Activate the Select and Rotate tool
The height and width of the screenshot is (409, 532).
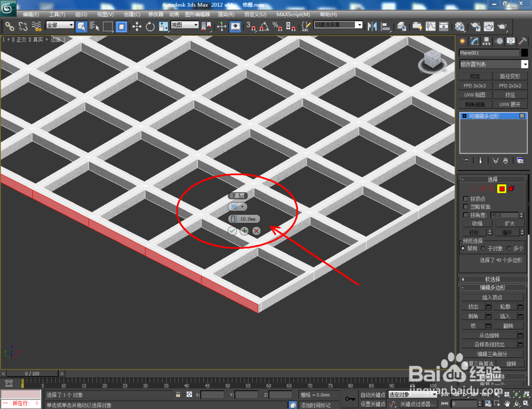point(150,26)
